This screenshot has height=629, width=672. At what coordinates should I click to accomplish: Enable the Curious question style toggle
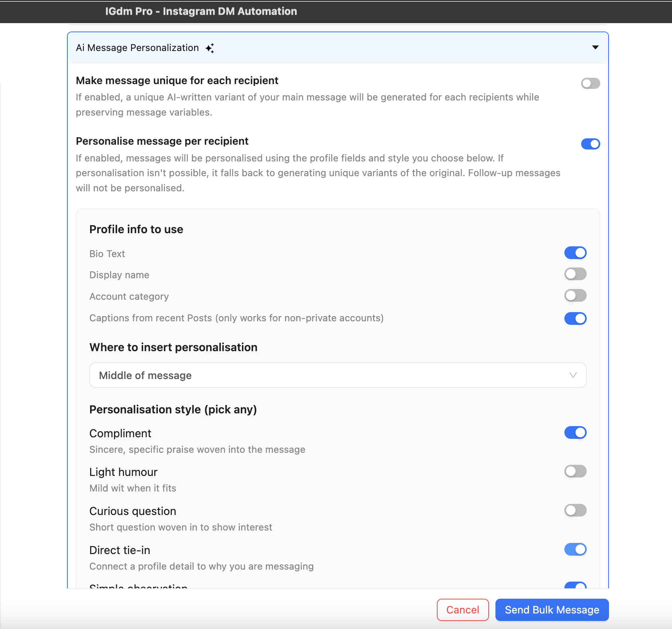coord(575,510)
